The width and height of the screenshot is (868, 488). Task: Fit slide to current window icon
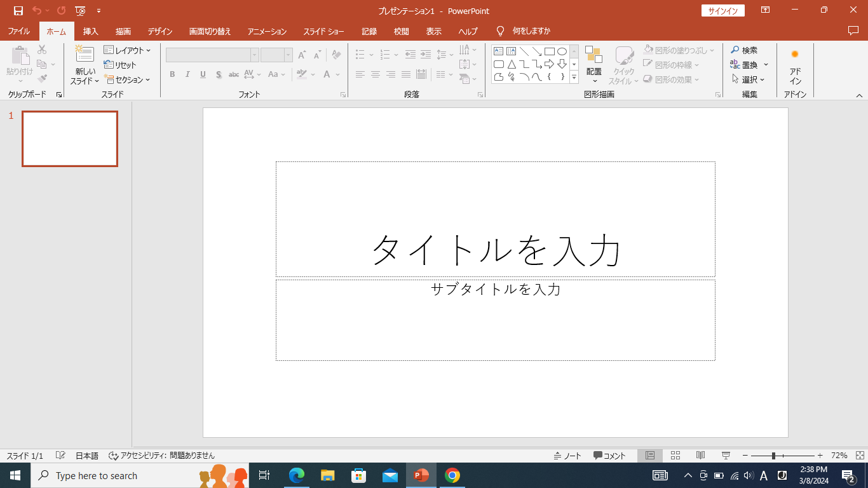860,456
